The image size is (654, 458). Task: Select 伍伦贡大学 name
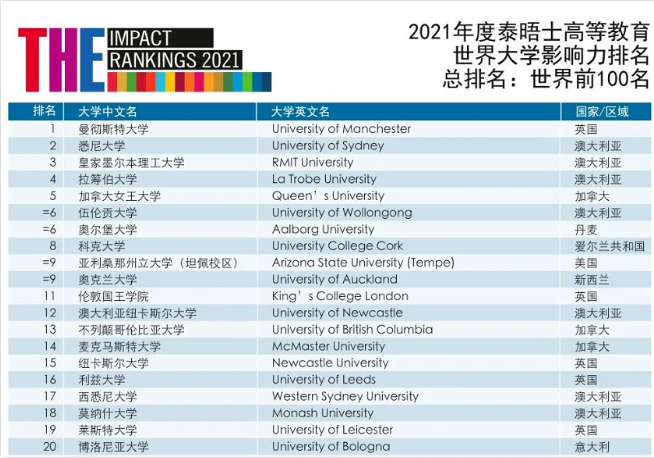tap(108, 213)
